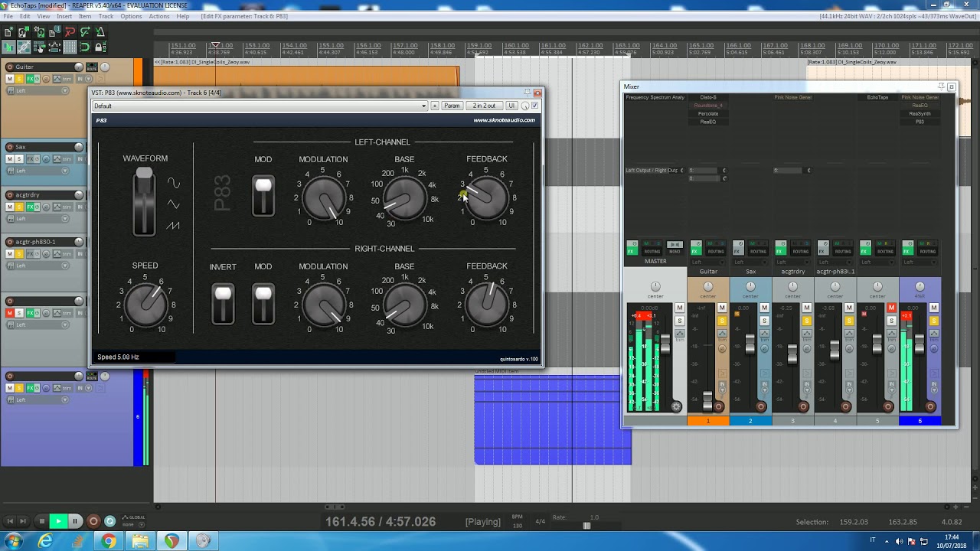This screenshot has width=980, height=551.
Task: Click the Save Project toolbar icon
Action: point(39,32)
